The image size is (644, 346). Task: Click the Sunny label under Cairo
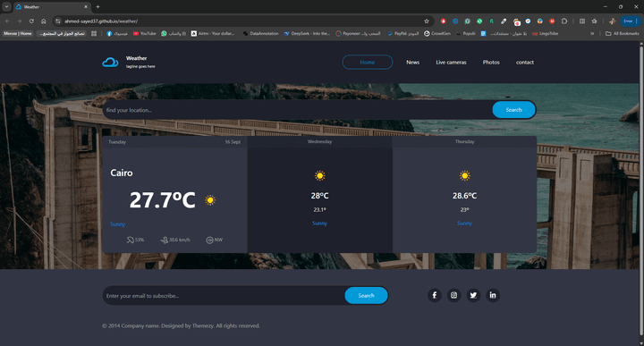tap(117, 224)
